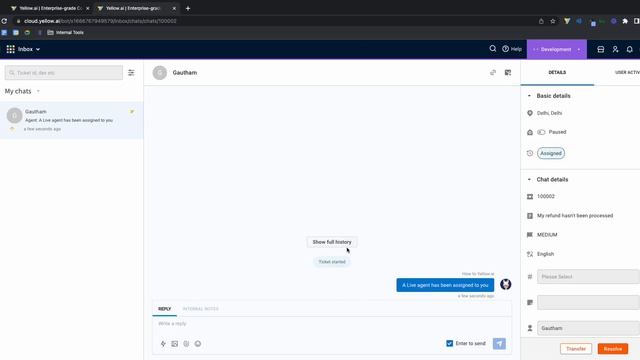Screen dimensions: 640x360
Task: Click the Write a reply box
Action: 331,324
